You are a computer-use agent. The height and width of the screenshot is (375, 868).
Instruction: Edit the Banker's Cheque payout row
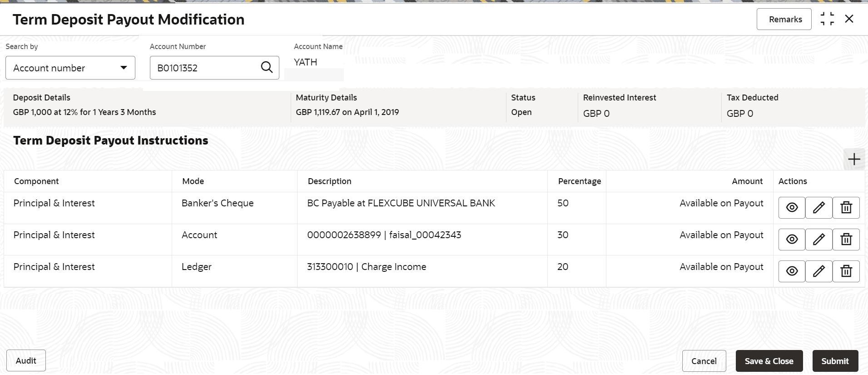click(819, 208)
